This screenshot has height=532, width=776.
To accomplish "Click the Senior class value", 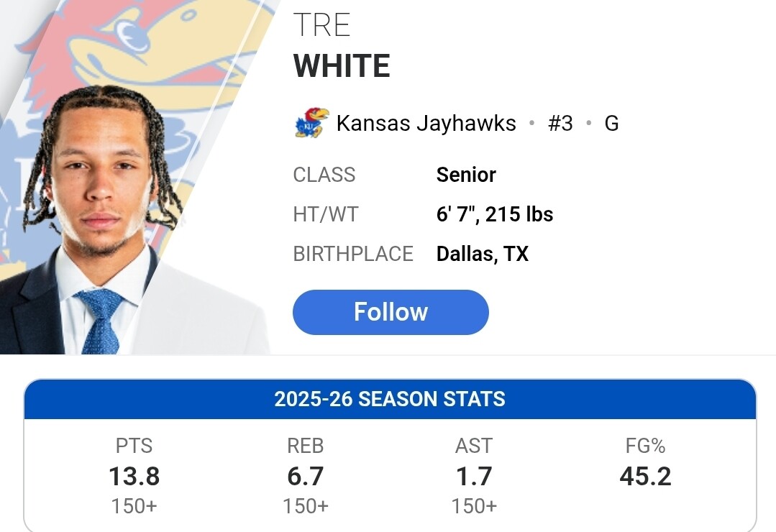I will coord(466,175).
